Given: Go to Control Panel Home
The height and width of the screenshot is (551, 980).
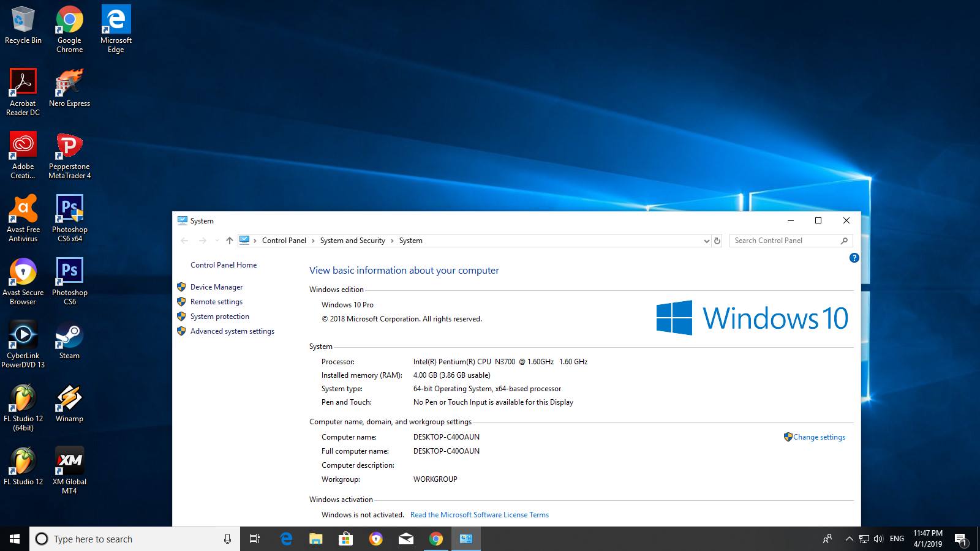Looking at the screenshot, I should coord(224,265).
